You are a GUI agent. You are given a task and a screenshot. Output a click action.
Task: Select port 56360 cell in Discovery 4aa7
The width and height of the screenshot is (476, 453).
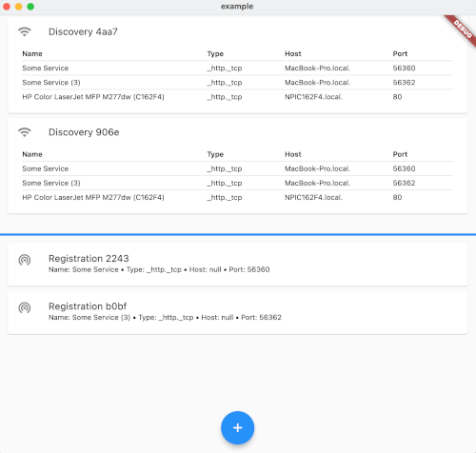404,69
